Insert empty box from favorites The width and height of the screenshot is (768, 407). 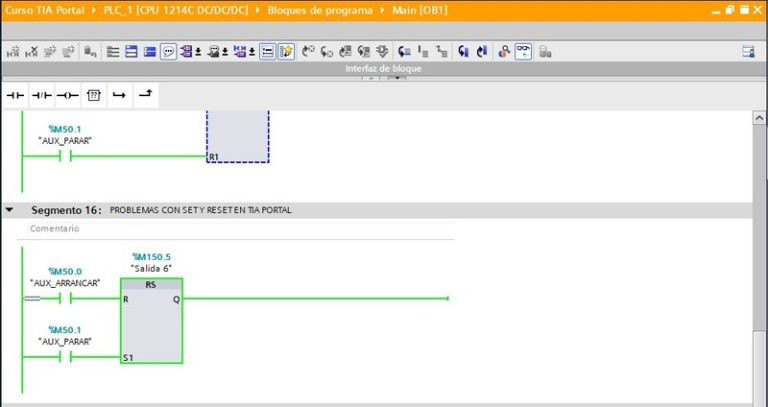pos(94,96)
